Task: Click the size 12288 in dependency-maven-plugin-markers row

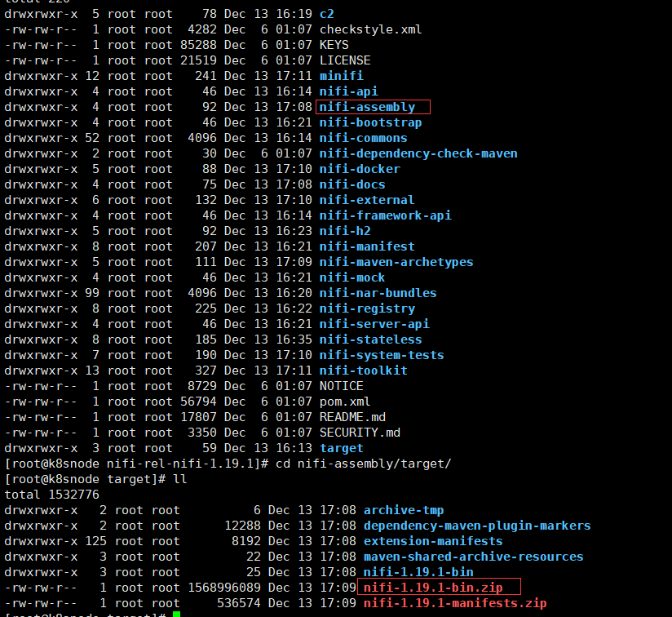Action: pos(242,526)
